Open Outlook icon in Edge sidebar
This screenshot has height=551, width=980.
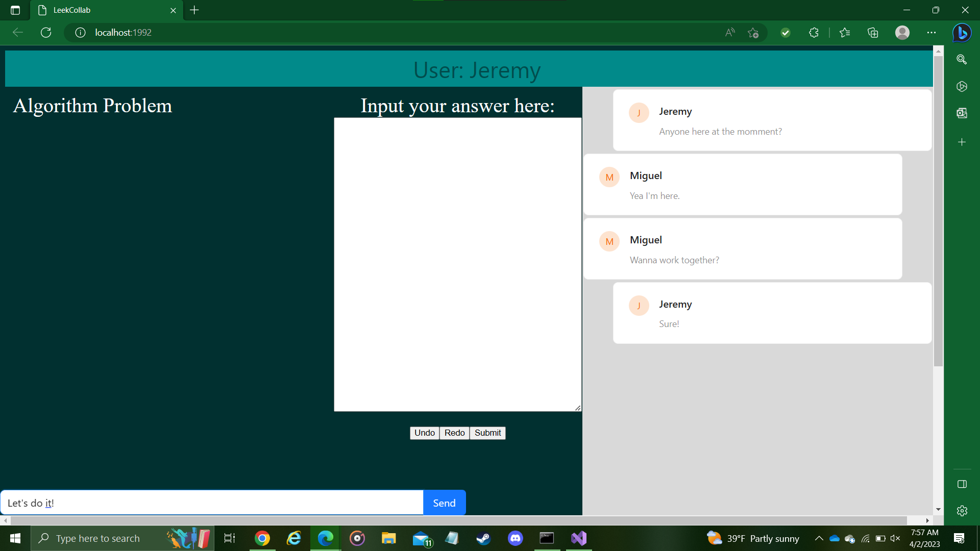coord(962,113)
